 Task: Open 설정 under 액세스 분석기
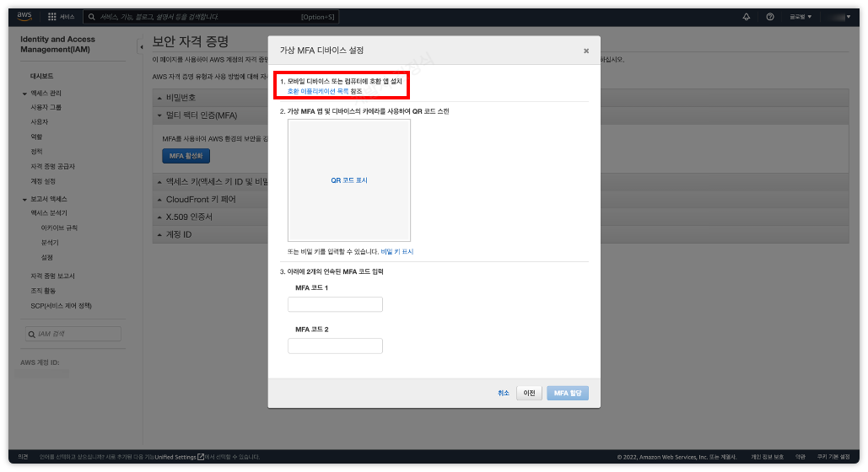[x=47, y=258]
